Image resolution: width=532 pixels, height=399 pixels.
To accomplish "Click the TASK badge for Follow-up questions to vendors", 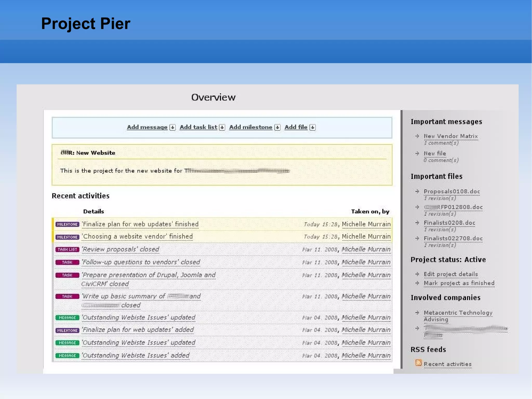I will click(67, 262).
